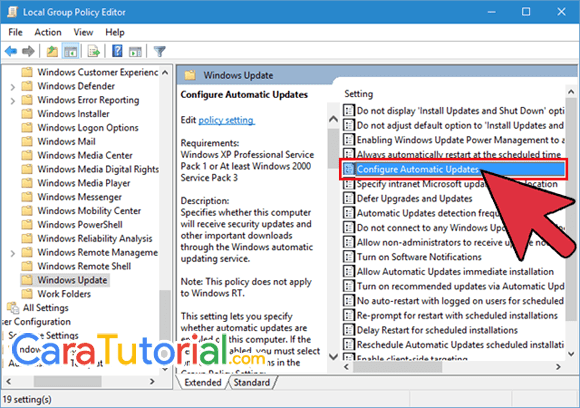580x408 pixels.
Task: Select Allow non-administrators to receive update notifications
Action: coord(453,242)
